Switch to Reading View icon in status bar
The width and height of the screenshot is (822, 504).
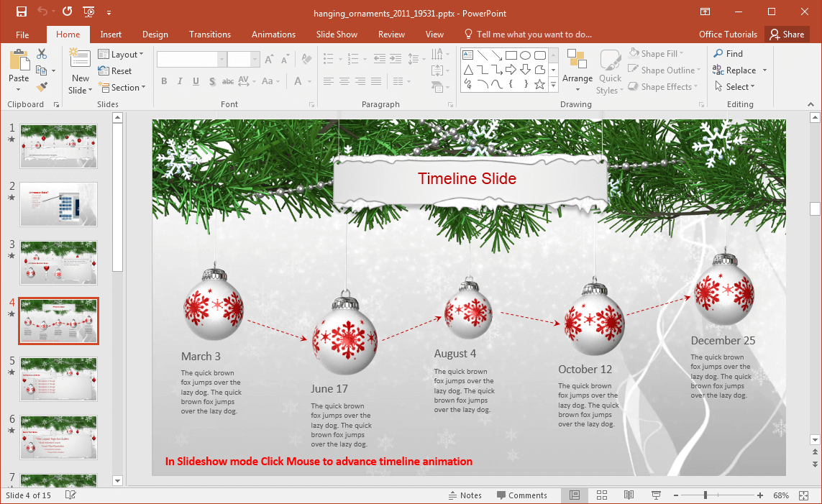[629, 495]
